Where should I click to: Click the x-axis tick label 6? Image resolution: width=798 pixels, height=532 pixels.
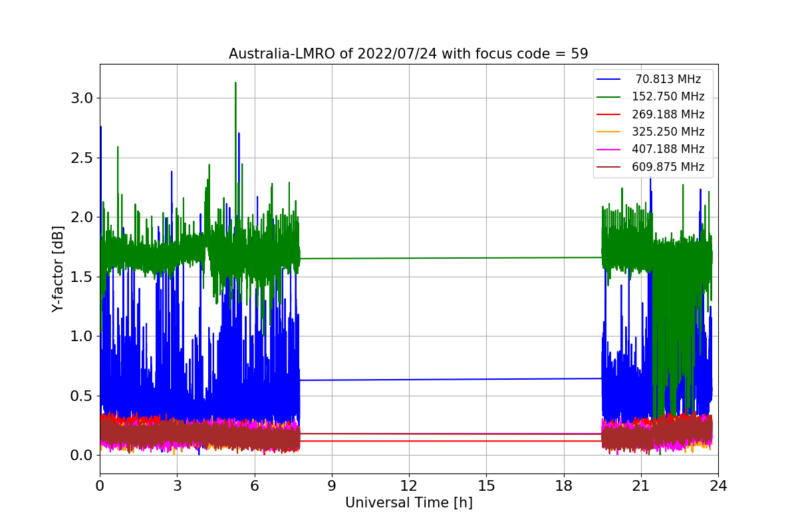tap(254, 486)
